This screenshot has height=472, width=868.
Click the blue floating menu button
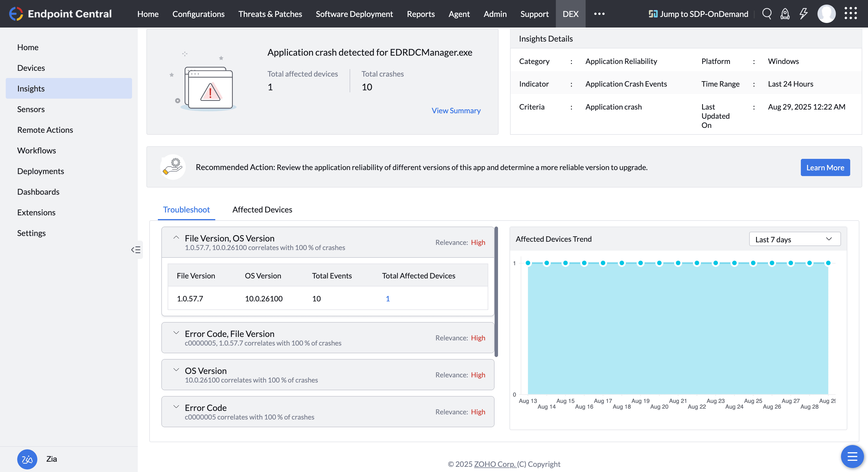click(852, 457)
